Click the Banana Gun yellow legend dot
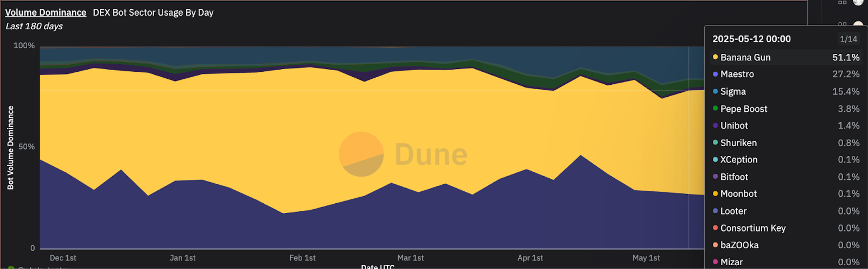Screen dimensions: 868x269 (716, 57)
